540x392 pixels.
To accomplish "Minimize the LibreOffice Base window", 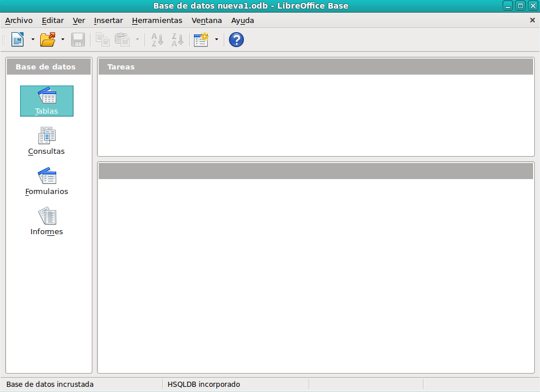I will (508, 6).
